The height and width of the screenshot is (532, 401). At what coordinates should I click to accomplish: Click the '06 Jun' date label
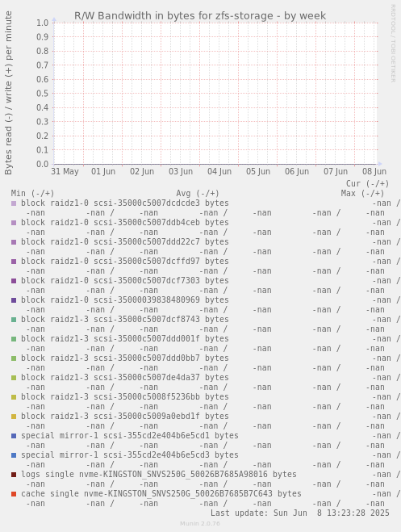297,171
